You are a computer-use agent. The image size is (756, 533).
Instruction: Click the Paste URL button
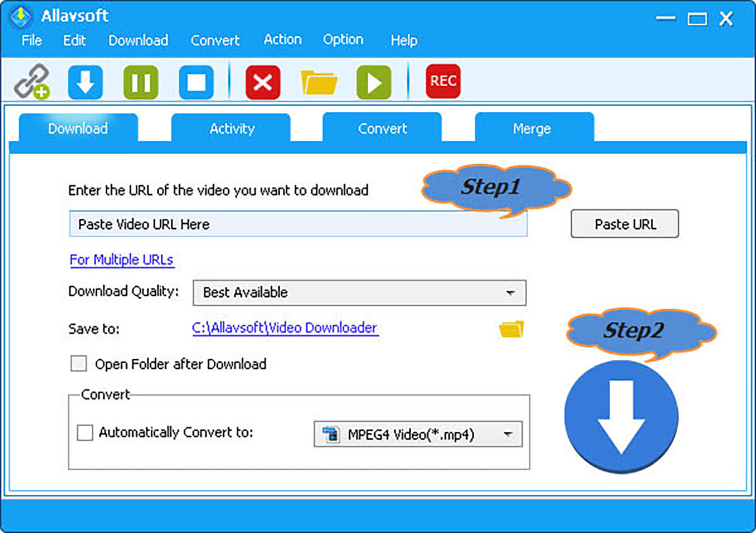point(624,224)
